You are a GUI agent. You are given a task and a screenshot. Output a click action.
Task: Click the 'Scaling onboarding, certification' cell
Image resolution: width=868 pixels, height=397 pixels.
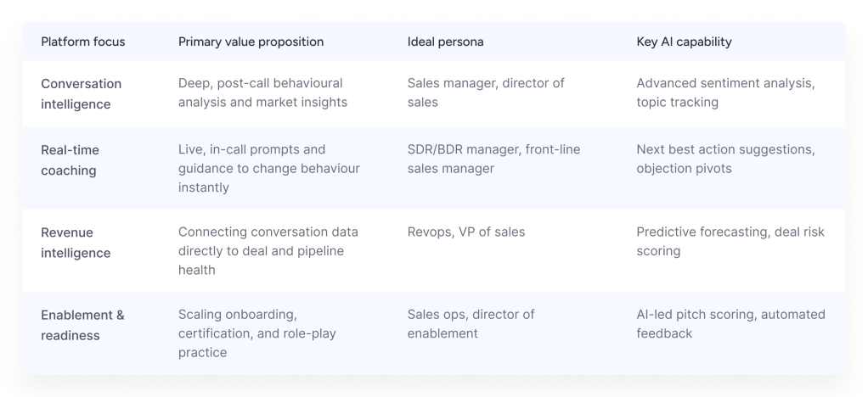coord(256,333)
